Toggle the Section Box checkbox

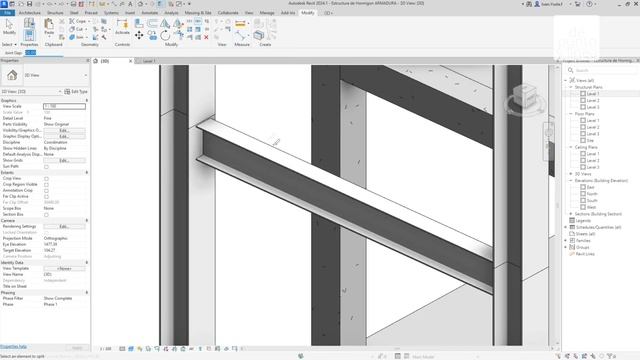point(46,214)
